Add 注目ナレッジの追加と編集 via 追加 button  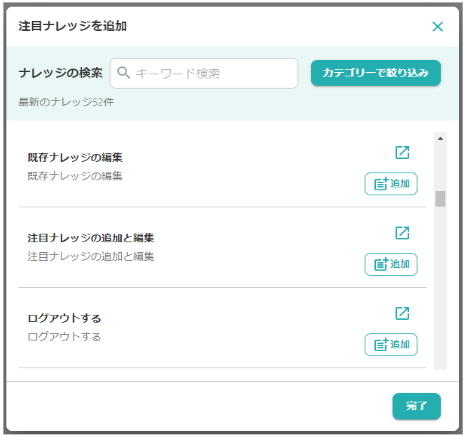point(391,264)
